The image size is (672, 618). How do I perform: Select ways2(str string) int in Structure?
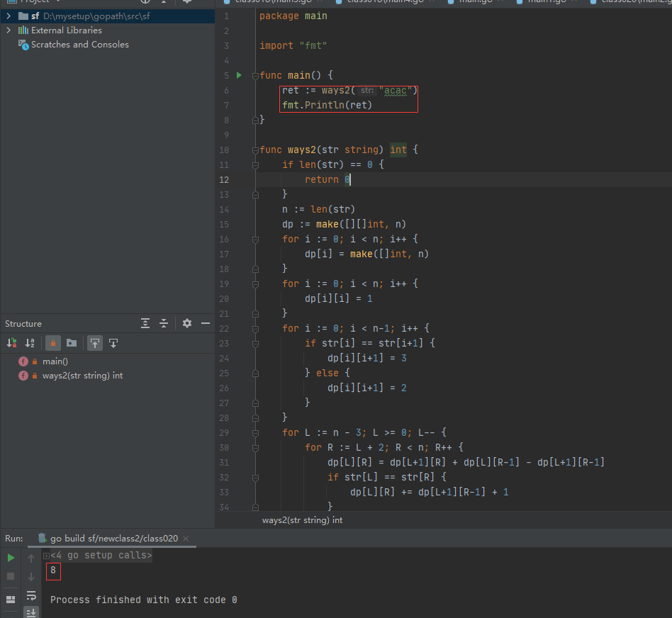point(82,376)
